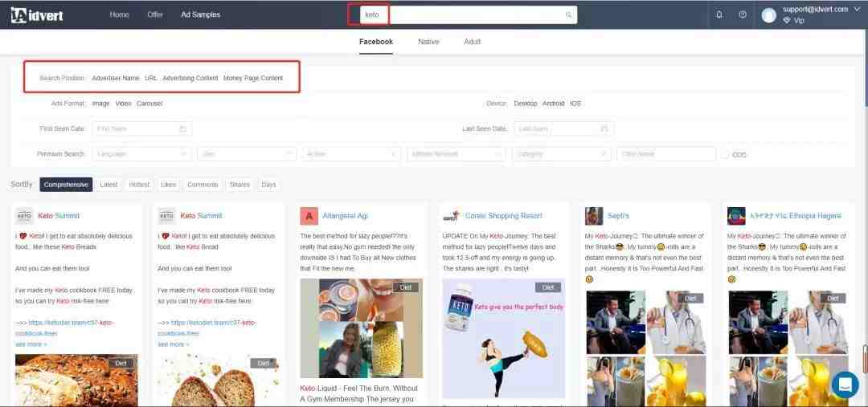Click the idvert logo
This screenshot has width=868, height=407.
point(37,15)
